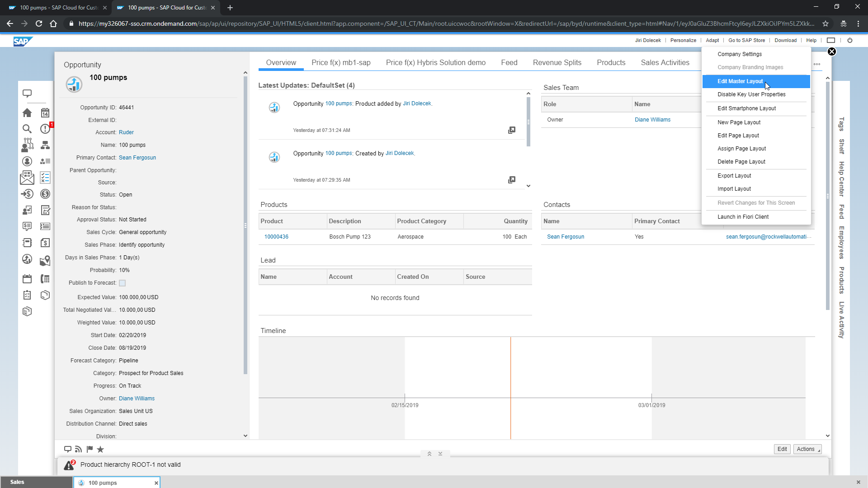Screen dimensions: 868x488
Task: Expand the tabs overflow ellipsis
Action: pos(817,64)
